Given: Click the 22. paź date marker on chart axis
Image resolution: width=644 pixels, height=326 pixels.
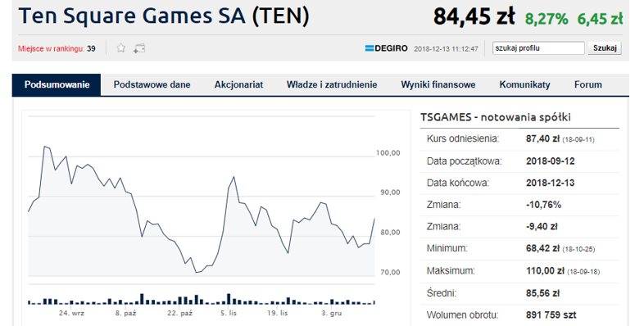Looking at the screenshot, I should point(180,313).
